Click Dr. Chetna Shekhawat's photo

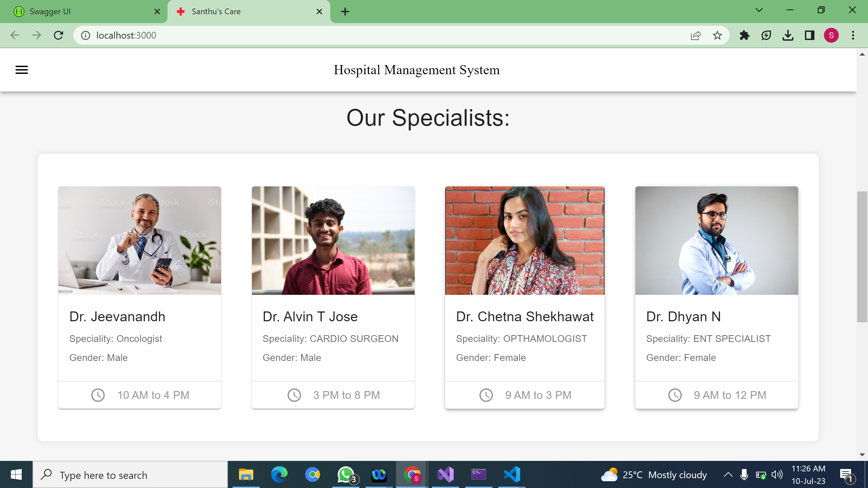tap(525, 240)
